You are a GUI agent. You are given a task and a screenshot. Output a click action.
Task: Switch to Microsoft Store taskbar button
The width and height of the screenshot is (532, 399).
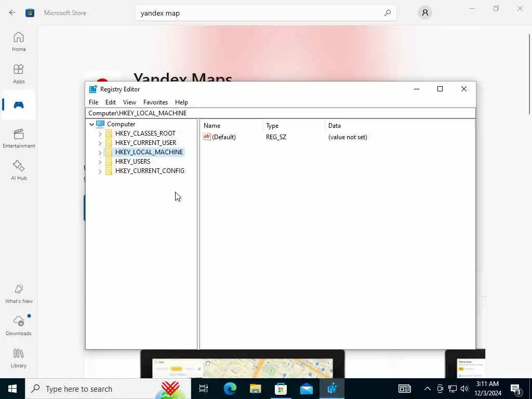[x=281, y=389]
